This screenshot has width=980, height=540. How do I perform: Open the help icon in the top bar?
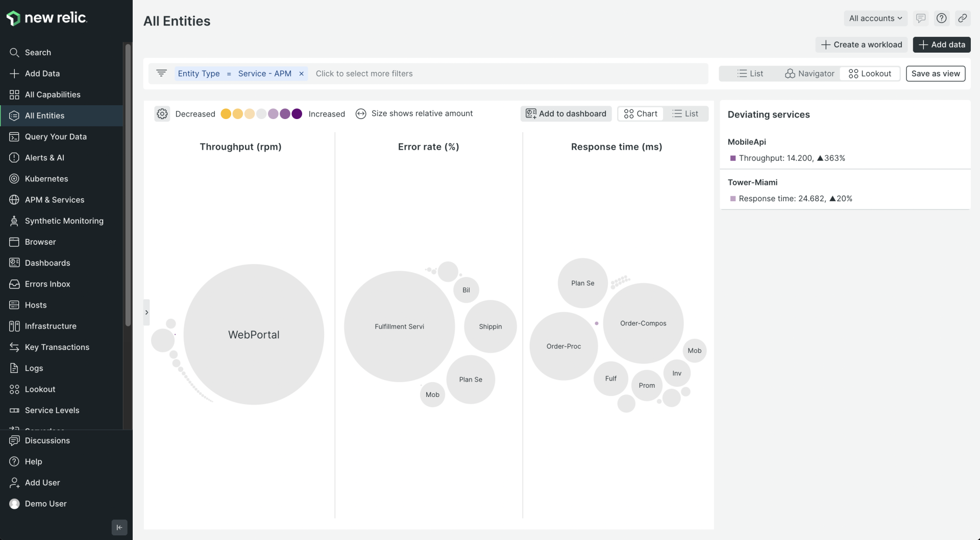point(942,18)
